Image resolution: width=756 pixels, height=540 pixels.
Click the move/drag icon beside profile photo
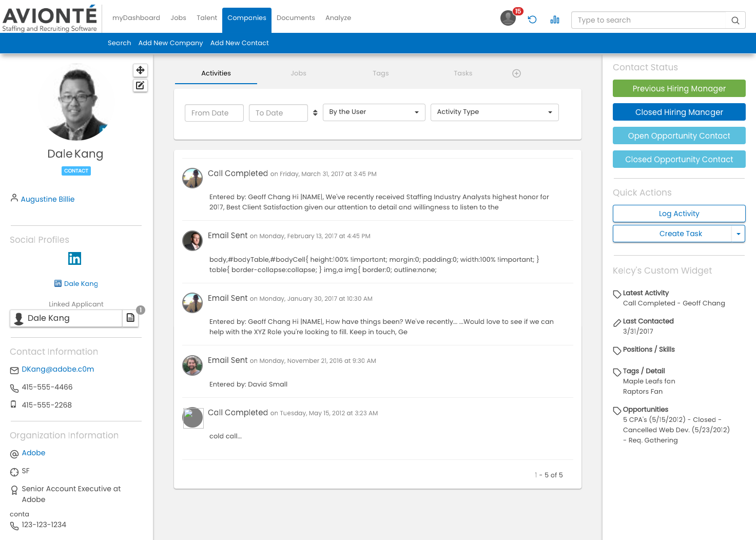click(140, 70)
